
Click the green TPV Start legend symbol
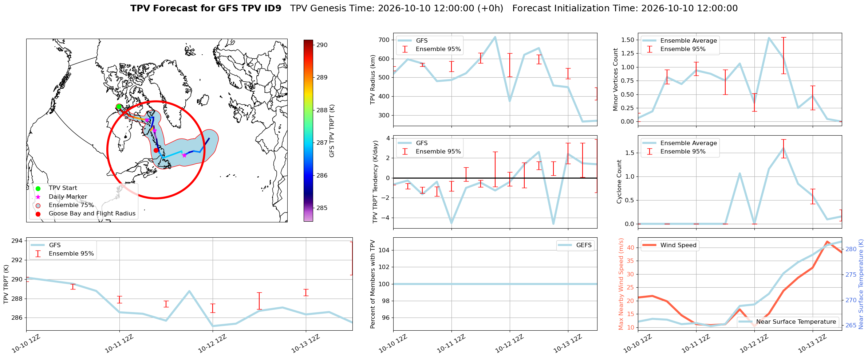38,188
